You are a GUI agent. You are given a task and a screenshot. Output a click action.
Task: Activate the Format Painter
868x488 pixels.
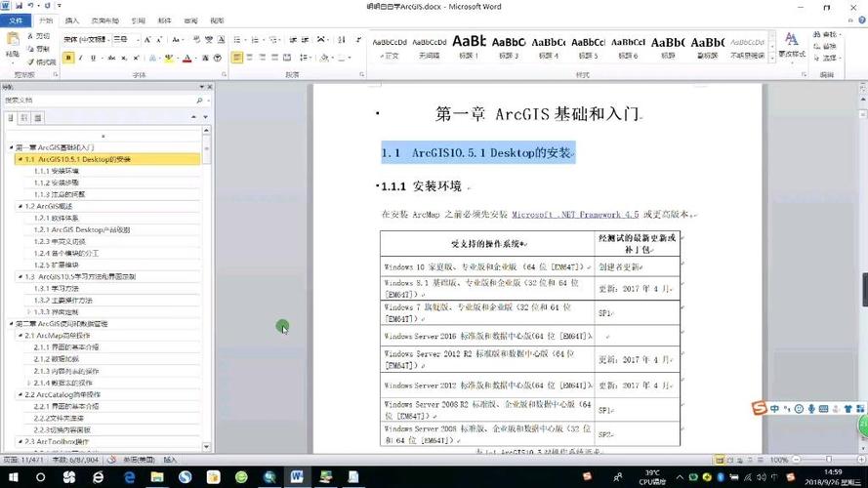(x=42, y=61)
